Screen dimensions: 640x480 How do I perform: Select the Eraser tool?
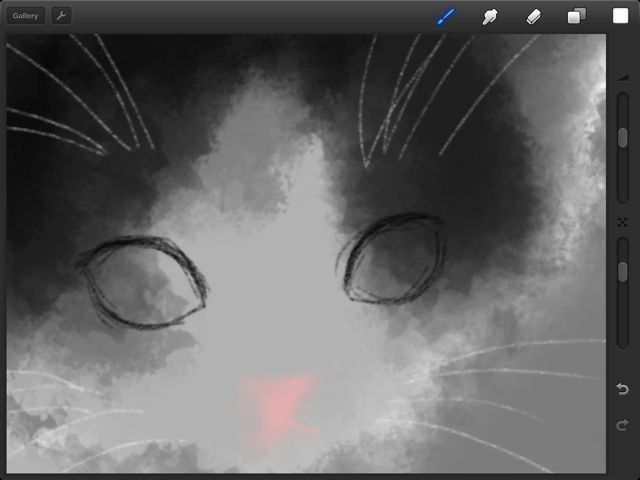pyautogui.click(x=533, y=16)
